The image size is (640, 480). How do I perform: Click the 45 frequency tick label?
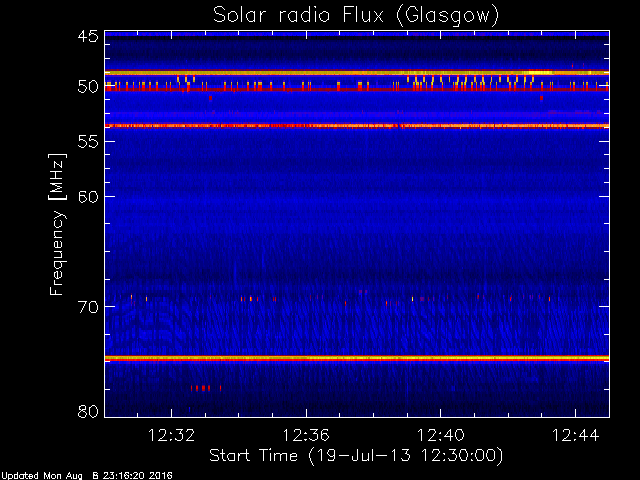pos(88,36)
